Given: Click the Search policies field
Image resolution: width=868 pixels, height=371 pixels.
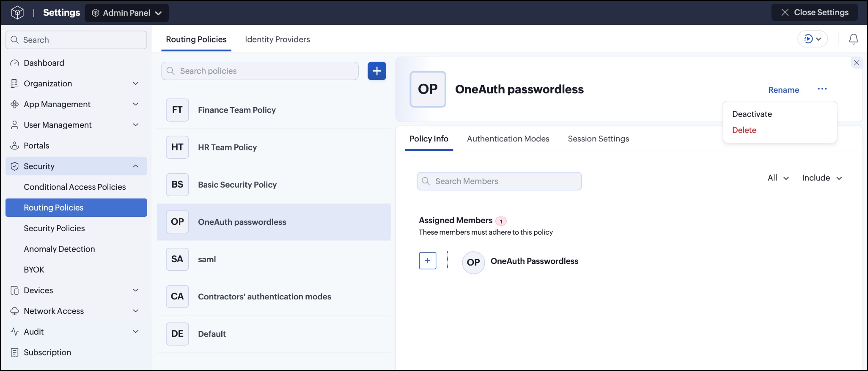Looking at the screenshot, I should 260,71.
